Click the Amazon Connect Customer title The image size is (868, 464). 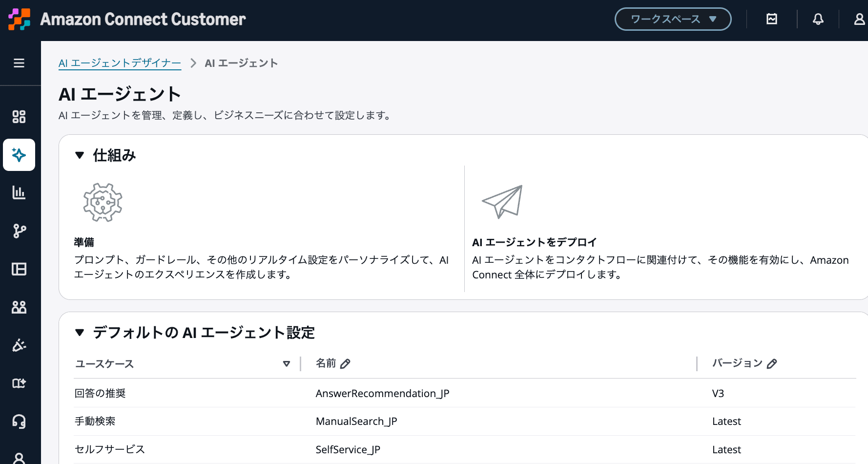click(143, 19)
